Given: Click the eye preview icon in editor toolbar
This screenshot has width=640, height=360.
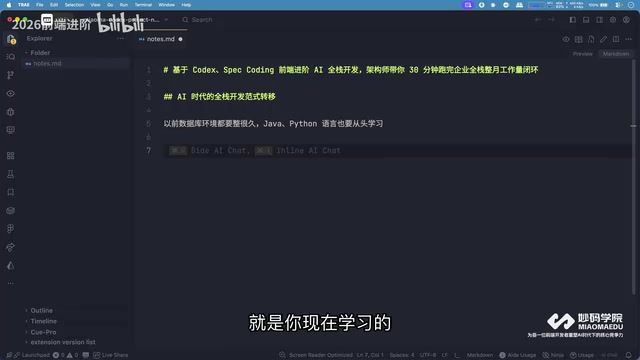Looking at the screenshot, I should point(566,39).
